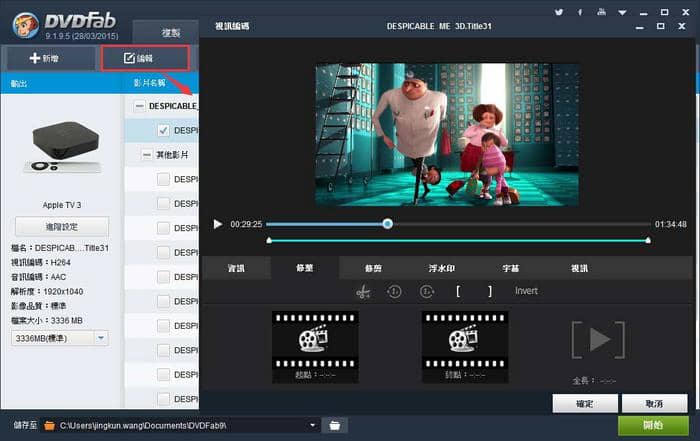Click the save path input field
This screenshot has width=700, height=441.
181,426
